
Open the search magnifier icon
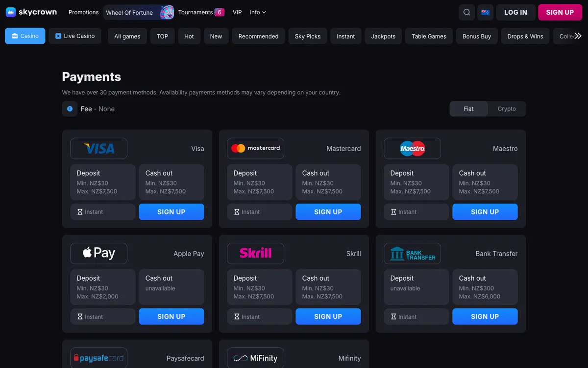pos(466,12)
